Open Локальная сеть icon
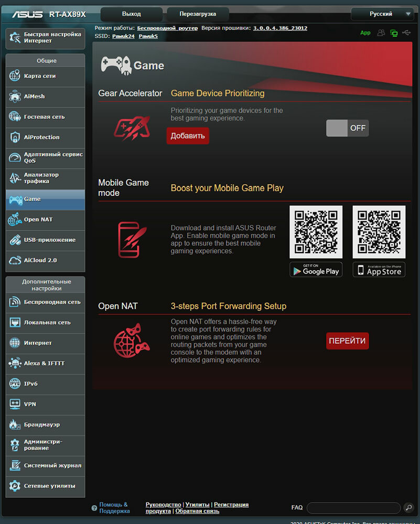 click(15, 322)
